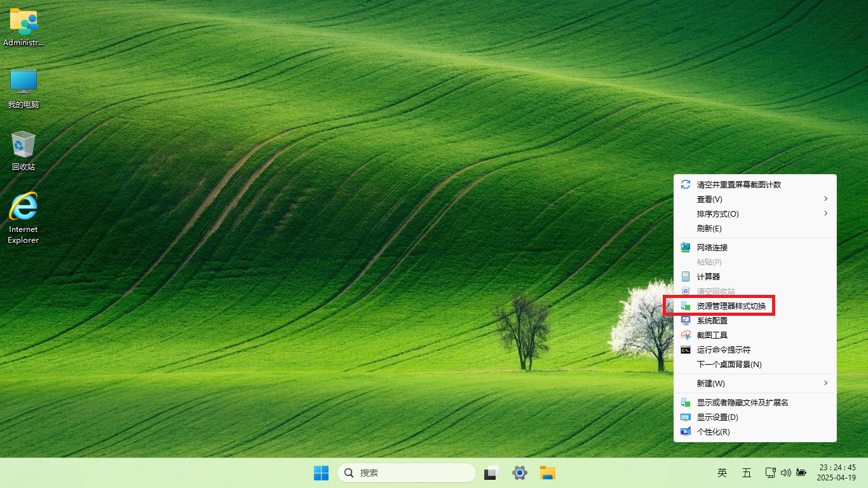This screenshot has width=868, height=488.
Task: Expand the 新建(W) submenu
Action: 755,383
